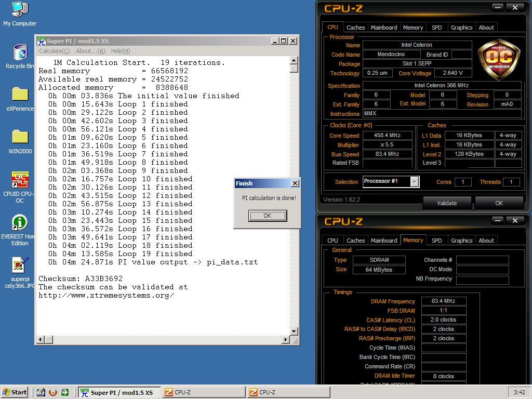Image resolution: width=532 pixels, height=399 pixels.
Task: Launch the CPUID CPU-Z OC shortcut
Action: tap(20, 187)
